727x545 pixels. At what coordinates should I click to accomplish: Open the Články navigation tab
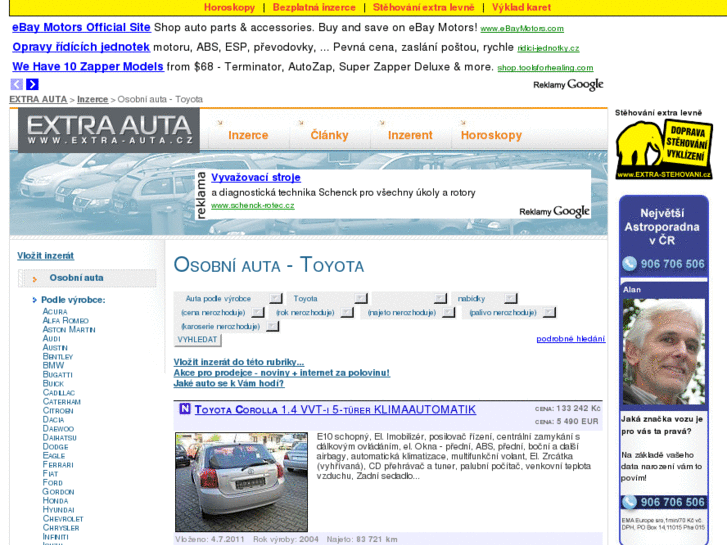[329, 135]
